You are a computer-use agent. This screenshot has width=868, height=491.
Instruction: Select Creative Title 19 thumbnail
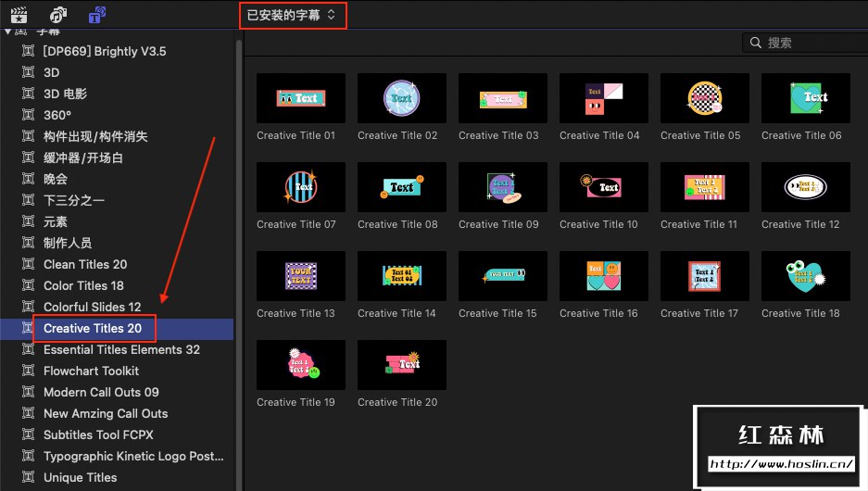(301, 365)
